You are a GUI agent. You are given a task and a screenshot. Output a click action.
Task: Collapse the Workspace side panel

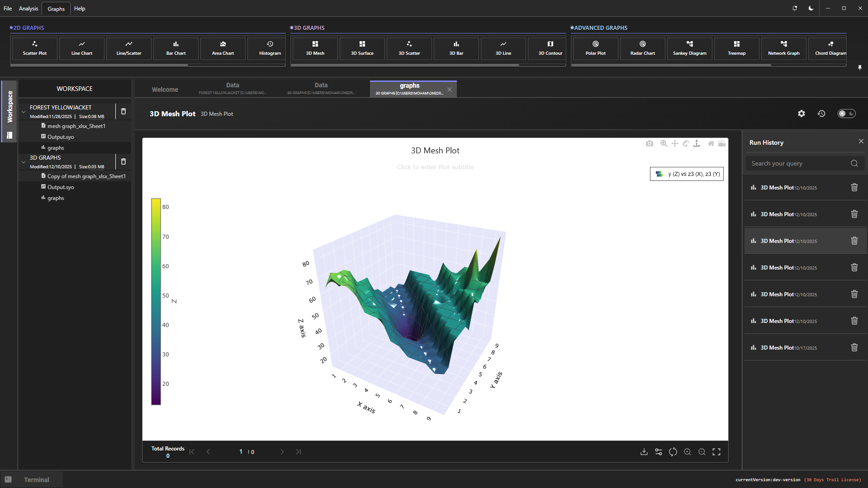(9, 107)
